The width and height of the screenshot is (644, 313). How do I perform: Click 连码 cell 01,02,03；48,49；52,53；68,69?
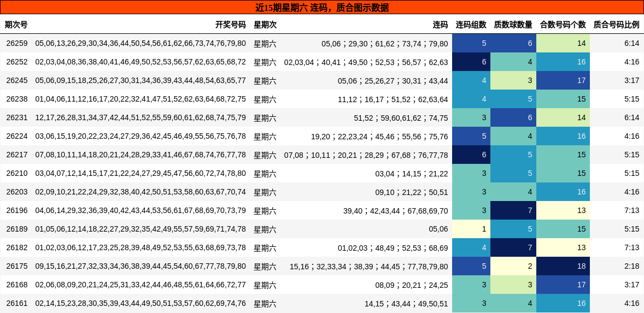point(393,248)
